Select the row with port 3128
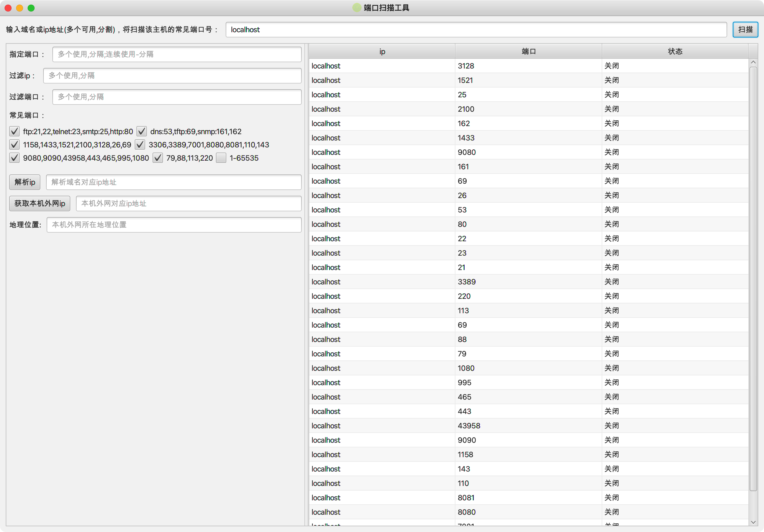The height and width of the screenshot is (532, 764). pyautogui.click(x=529, y=66)
